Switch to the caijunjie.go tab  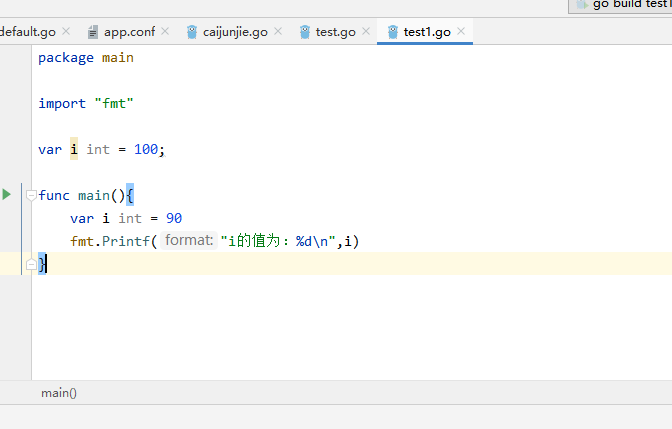[x=235, y=32]
